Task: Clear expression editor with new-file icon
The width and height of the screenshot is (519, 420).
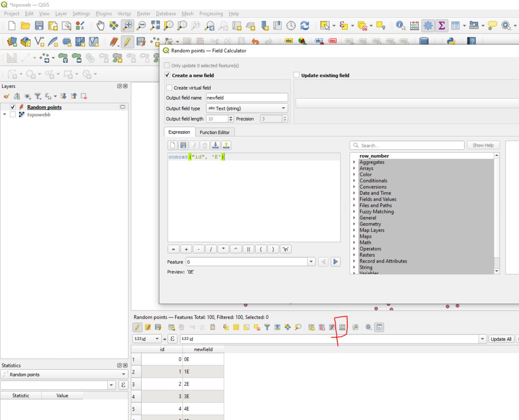Action: 173,146
